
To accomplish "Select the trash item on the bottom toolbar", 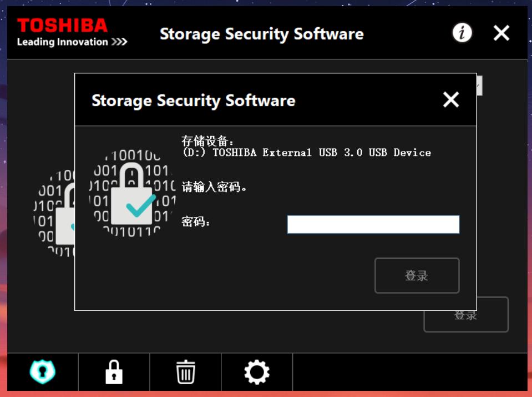I will coord(186,373).
